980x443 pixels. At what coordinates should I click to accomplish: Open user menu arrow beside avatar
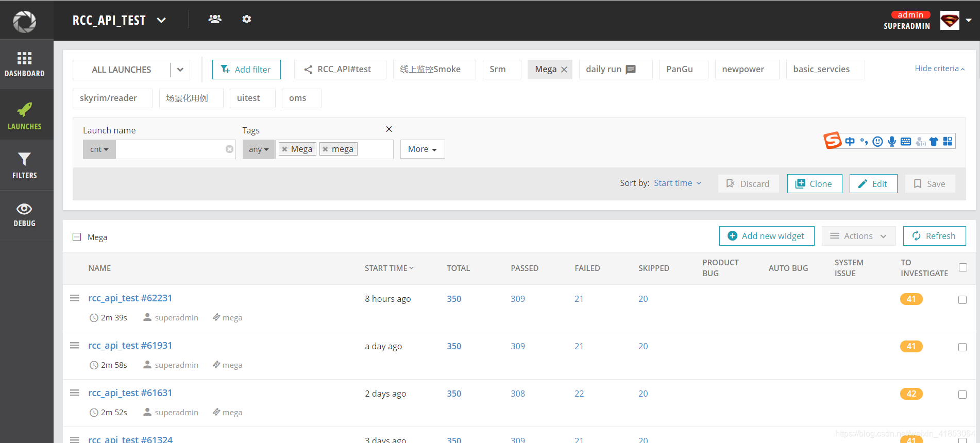click(x=969, y=21)
